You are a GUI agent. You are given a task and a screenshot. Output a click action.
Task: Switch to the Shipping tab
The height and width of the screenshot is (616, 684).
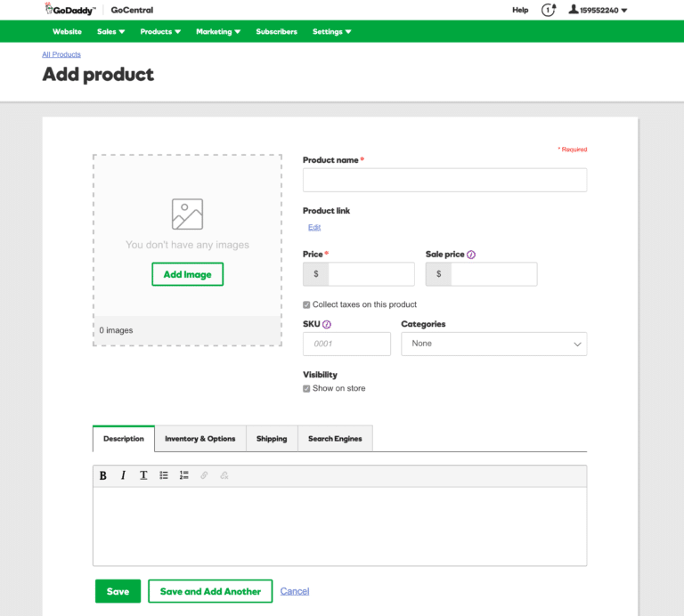coord(272,439)
